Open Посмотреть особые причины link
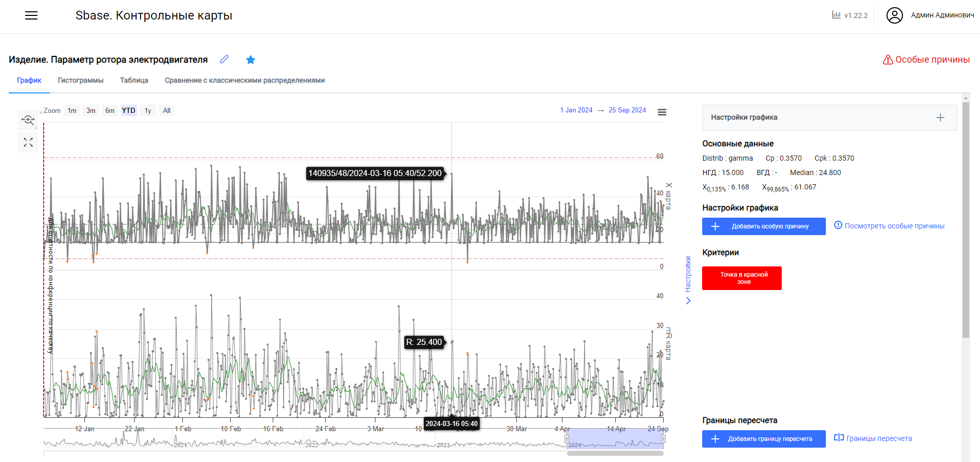 click(889, 226)
